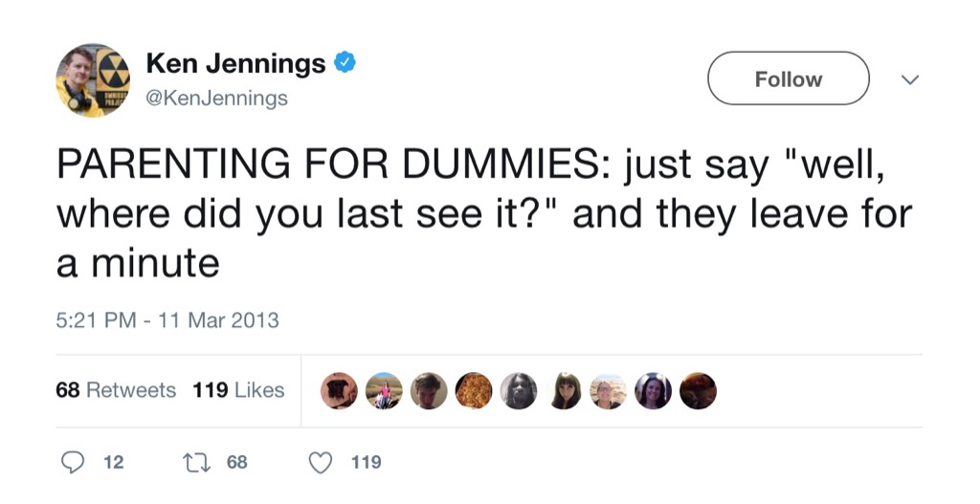Click the reply speech bubble icon
This screenshot has height=504, width=980.
click(73, 462)
